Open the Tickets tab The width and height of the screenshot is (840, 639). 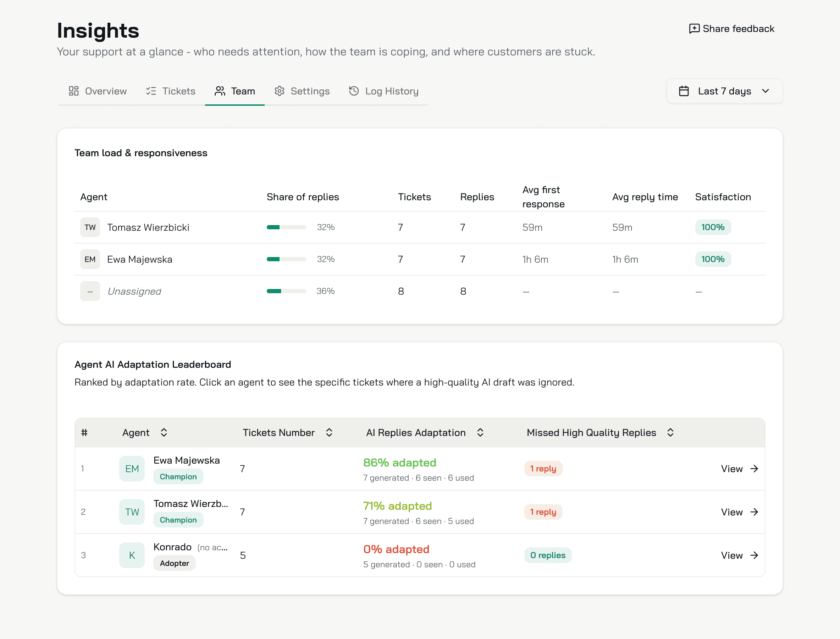171,91
